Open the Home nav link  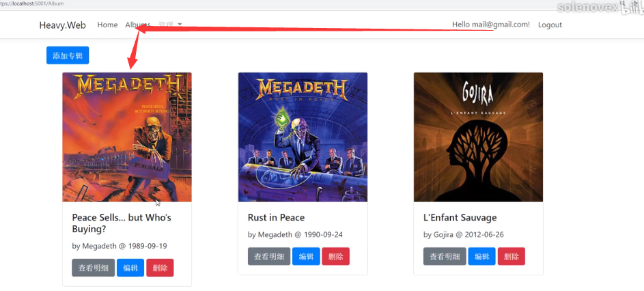[108, 25]
